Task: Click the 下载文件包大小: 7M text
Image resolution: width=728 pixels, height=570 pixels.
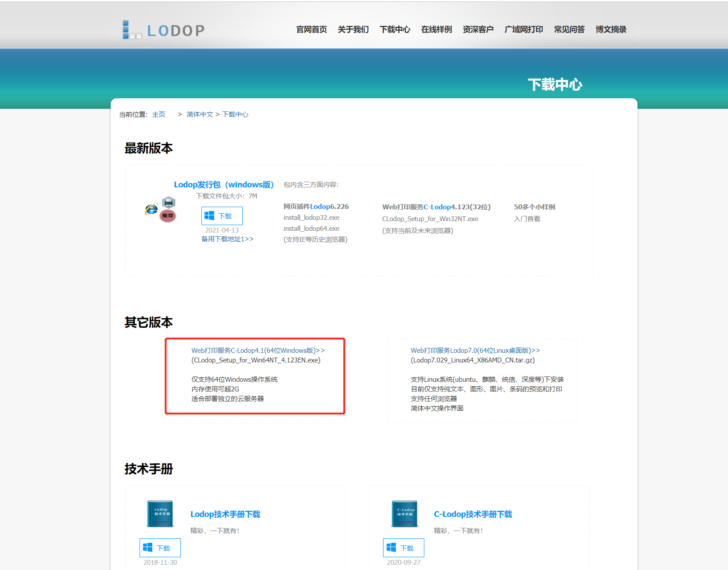Action: point(226,196)
